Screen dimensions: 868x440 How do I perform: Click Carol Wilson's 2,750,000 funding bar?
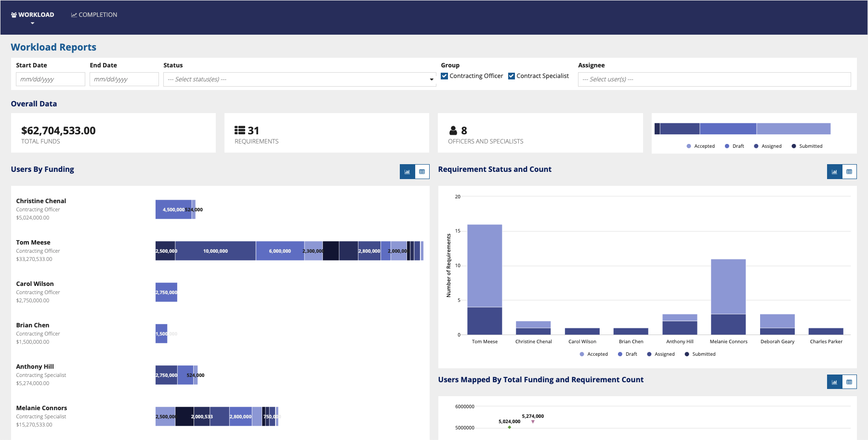pyautogui.click(x=166, y=292)
